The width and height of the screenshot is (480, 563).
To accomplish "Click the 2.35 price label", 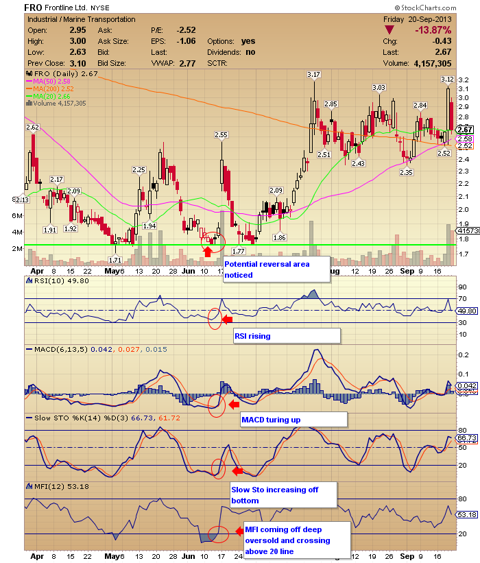I will (406, 173).
